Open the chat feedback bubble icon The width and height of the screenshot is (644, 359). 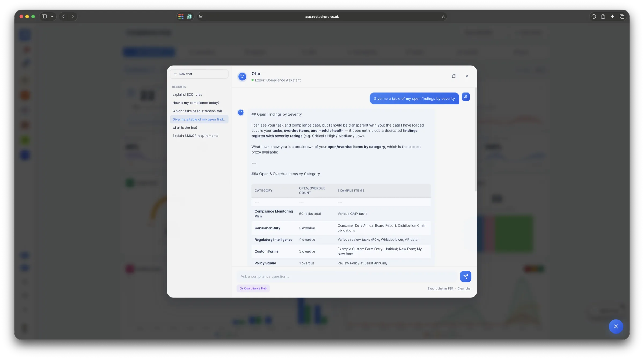(454, 76)
